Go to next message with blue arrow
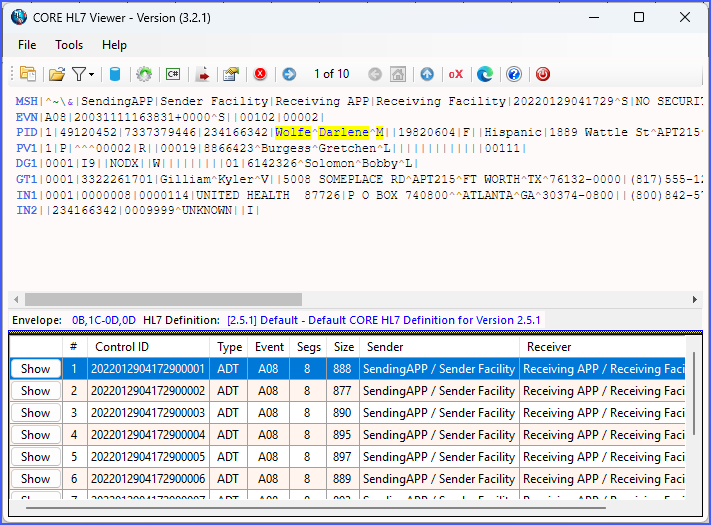711x525 pixels. [289, 74]
